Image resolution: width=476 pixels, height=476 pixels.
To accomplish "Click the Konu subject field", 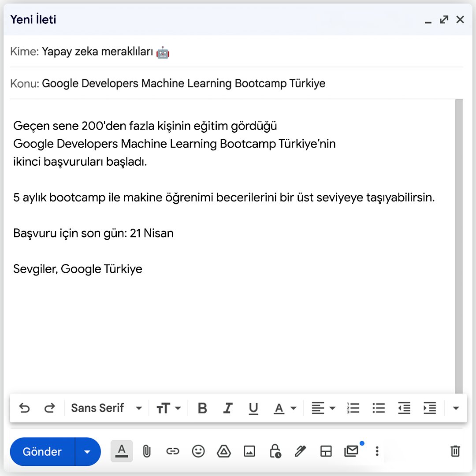I will pos(237,83).
